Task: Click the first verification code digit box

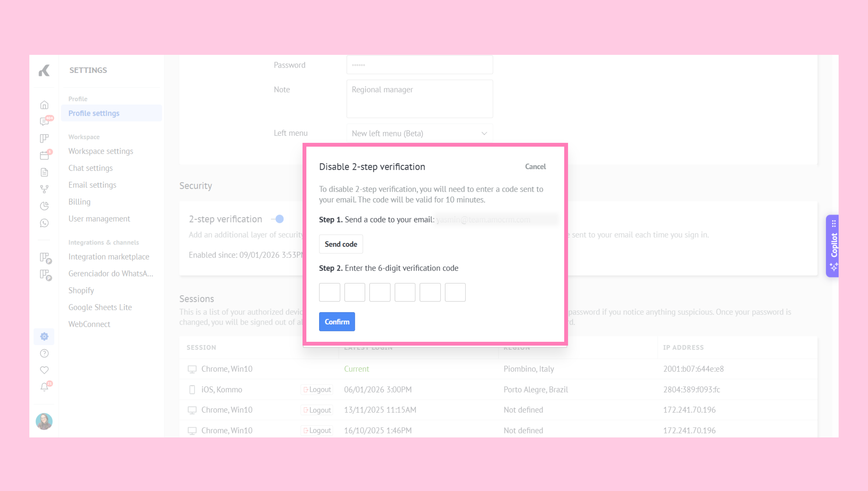Action: [x=329, y=292]
